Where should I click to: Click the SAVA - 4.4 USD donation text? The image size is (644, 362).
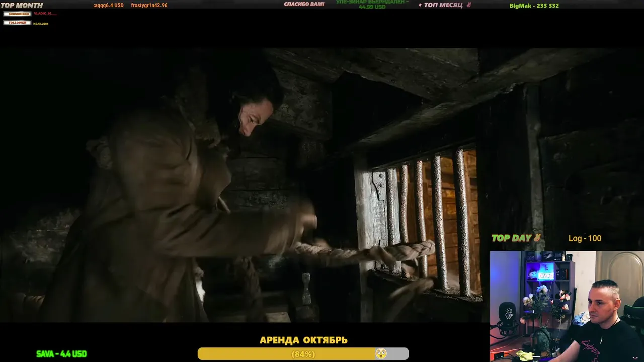coord(61,354)
